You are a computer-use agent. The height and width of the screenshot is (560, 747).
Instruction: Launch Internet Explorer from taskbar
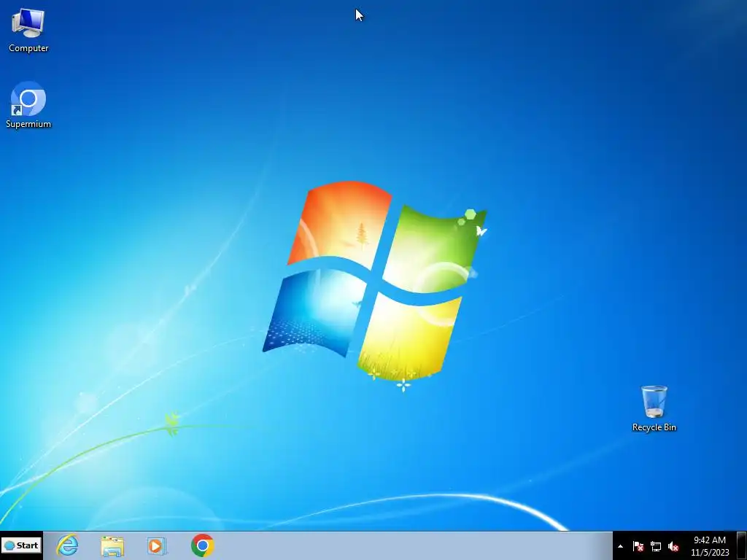(x=67, y=545)
